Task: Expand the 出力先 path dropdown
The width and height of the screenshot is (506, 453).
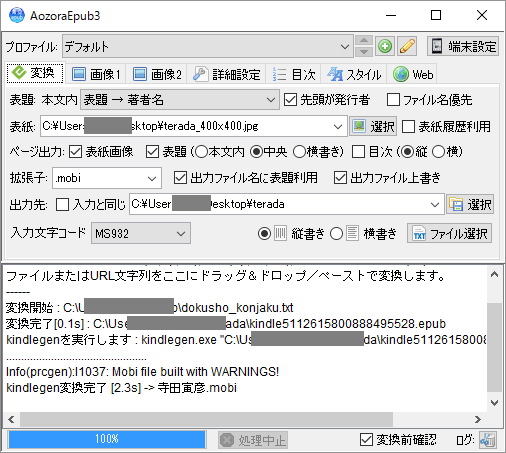Action: click(435, 204)
